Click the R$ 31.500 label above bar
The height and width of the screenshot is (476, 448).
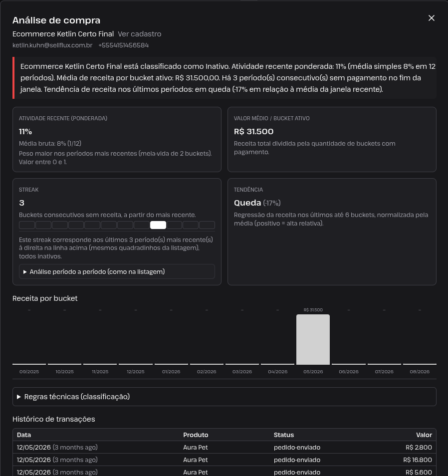coord(313,310)
